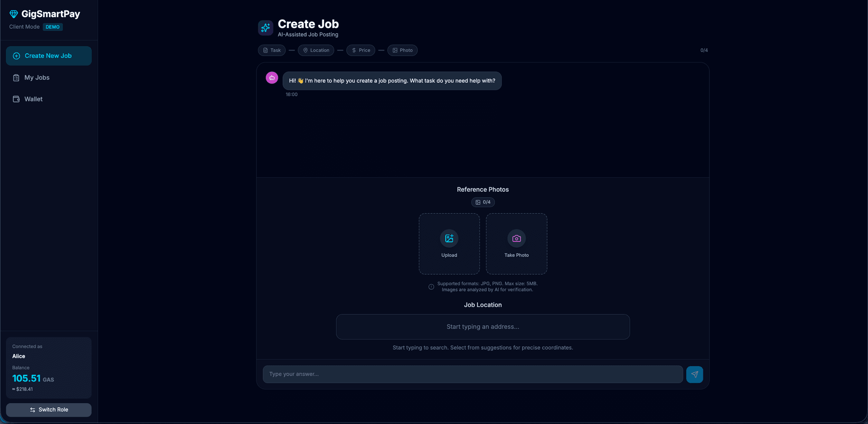Click the Switch Role button
868x424 pixels.
48,410
